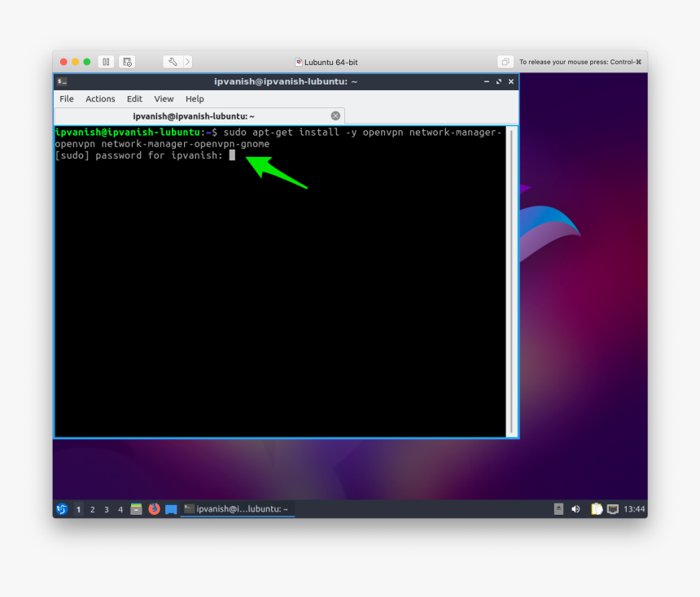This screenshot has width=700, height=597.
Task: Launch Firefox from the taskbar
Action: point(154,509)
